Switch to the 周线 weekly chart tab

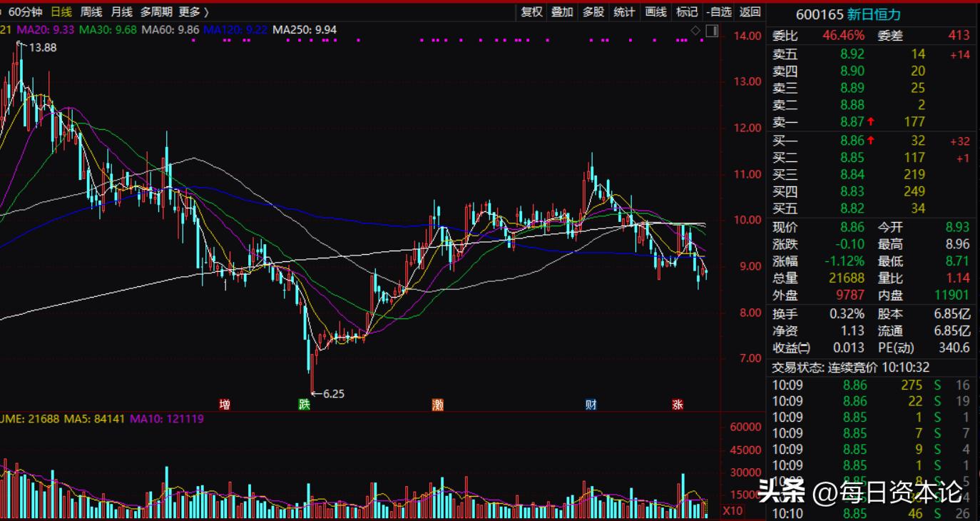point(91,11)
